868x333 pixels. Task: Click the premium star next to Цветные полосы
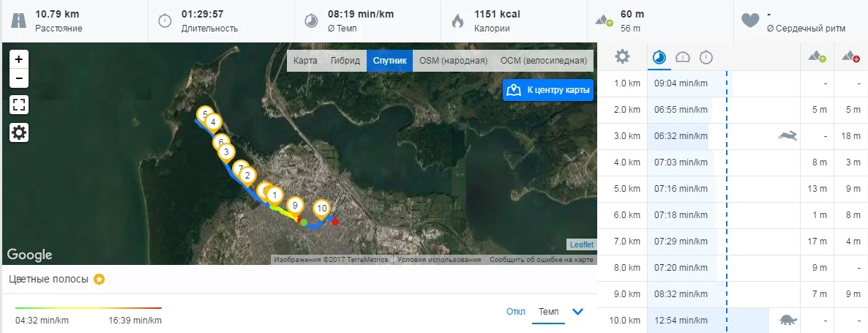(x=99, y=280)
